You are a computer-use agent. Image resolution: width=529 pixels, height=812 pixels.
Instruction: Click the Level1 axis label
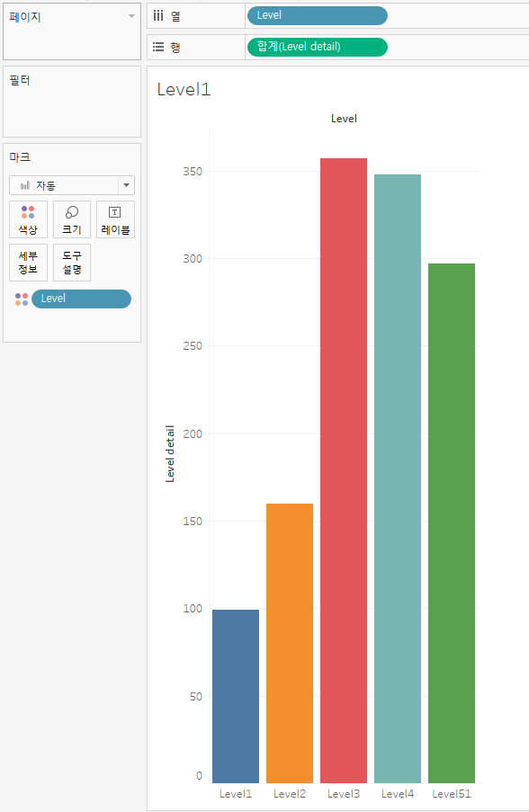pyautogui.click(x=236, y=794)
